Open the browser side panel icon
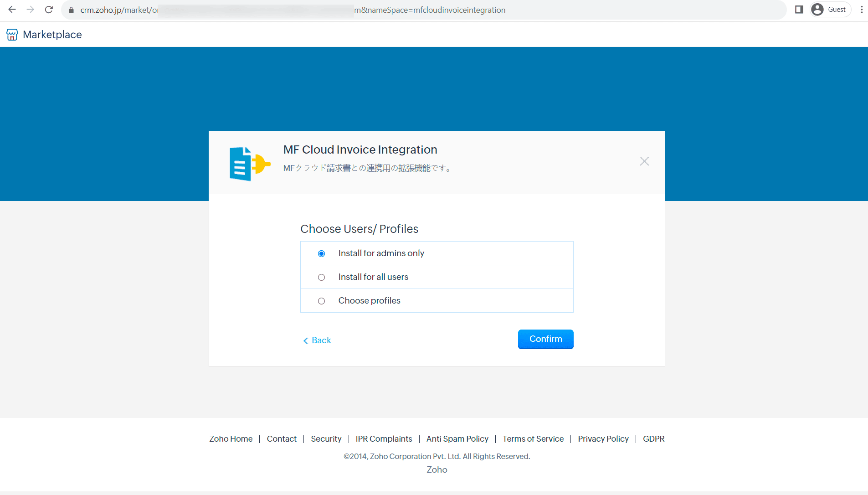Screen dimensions: 868x495 tap(799, 10)
